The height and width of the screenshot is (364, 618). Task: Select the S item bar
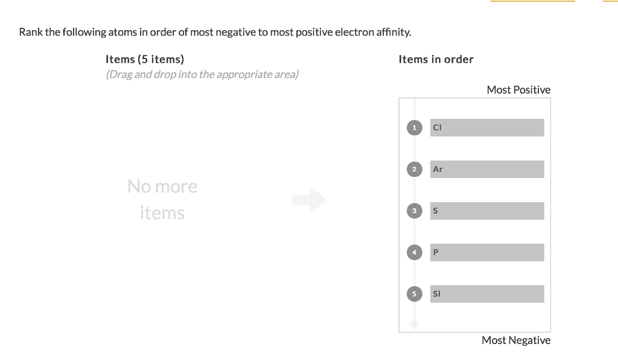[x=486, y=211]
